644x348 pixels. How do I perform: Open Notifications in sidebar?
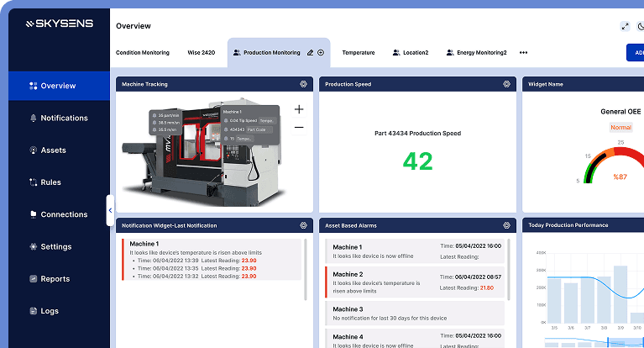coord(64,118)
